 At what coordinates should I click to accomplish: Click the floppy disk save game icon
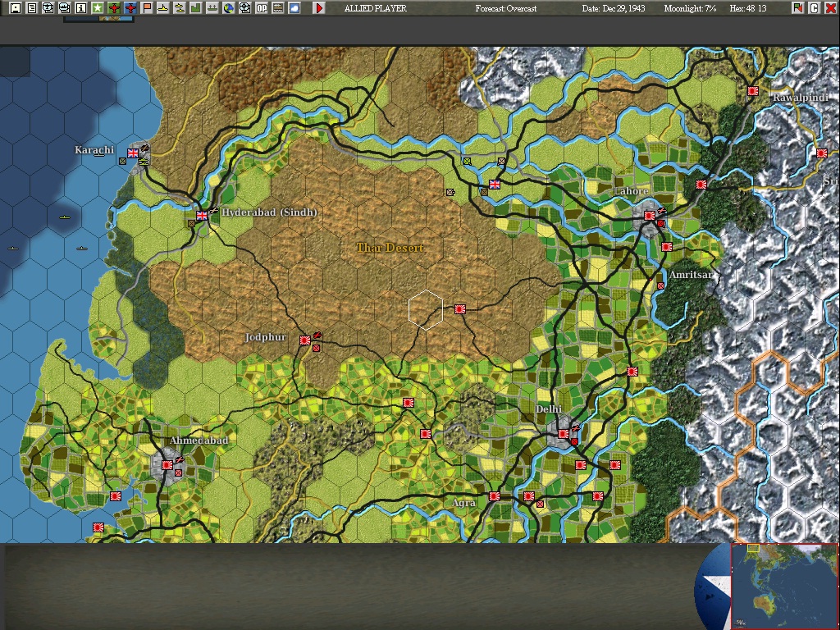pos(15,8)
